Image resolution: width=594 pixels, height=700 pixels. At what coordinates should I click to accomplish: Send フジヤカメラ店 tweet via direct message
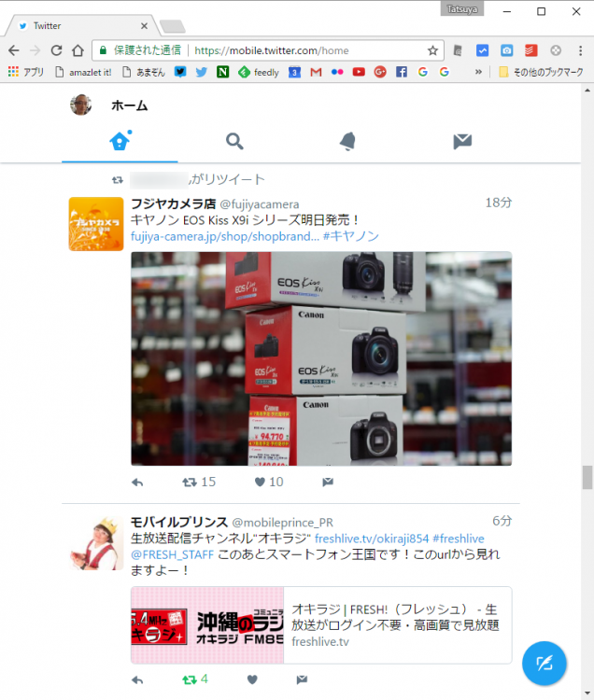click(x=328, y=483)
